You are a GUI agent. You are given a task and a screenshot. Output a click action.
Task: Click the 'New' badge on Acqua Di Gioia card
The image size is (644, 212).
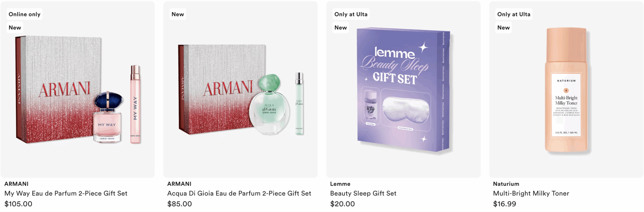point(178,14)
